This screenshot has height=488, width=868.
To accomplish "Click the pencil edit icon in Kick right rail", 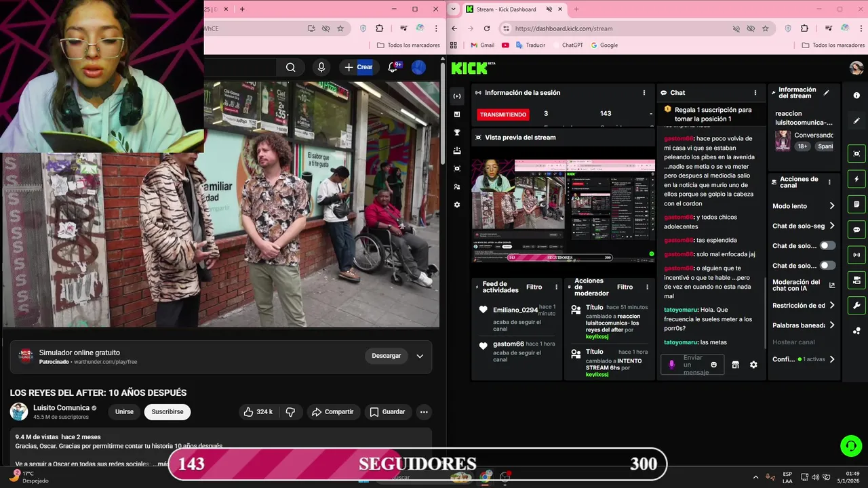I will [x=856, y=121].
